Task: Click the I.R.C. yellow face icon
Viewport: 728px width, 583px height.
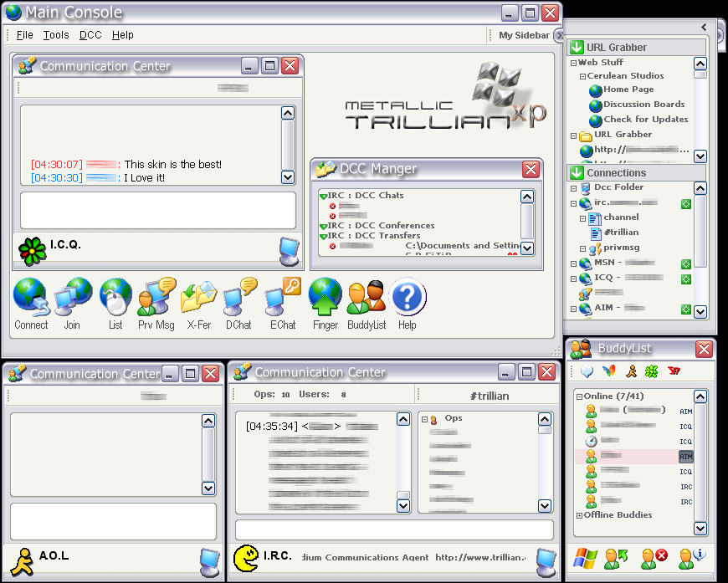Action: (x=246, y=559)
